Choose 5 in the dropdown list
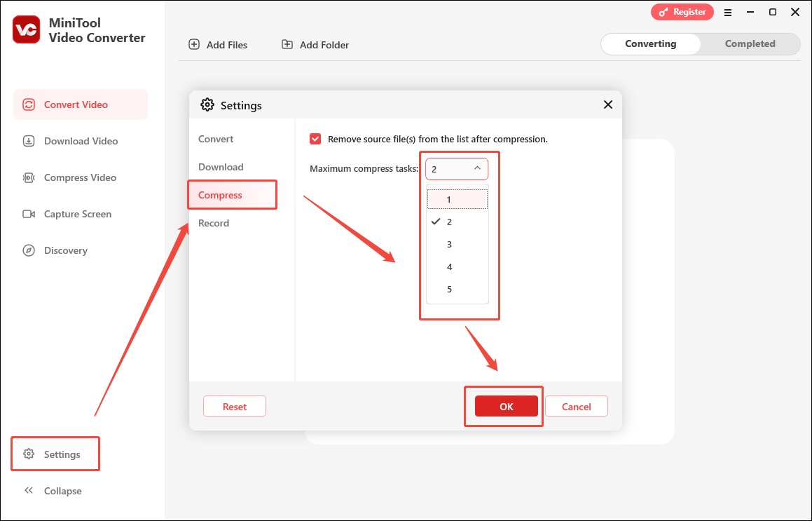812x521 pixels. (457, 290)
